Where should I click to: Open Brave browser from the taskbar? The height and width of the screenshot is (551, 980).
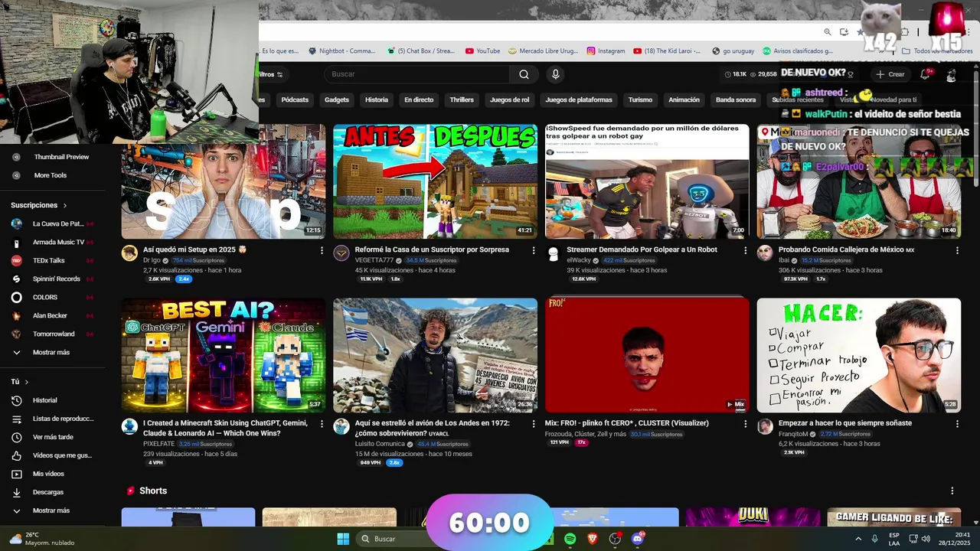pyautogui.click(x=593, y=539)
